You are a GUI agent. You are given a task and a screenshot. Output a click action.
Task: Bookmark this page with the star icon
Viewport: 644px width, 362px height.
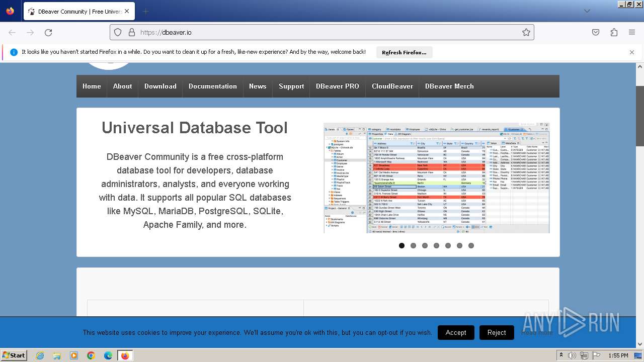pos(526,32)
